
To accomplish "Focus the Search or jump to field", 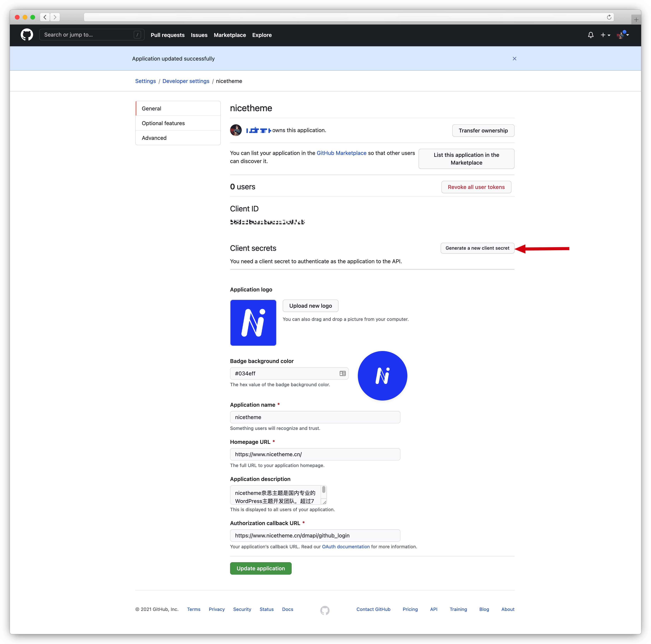I will point(92,35).
